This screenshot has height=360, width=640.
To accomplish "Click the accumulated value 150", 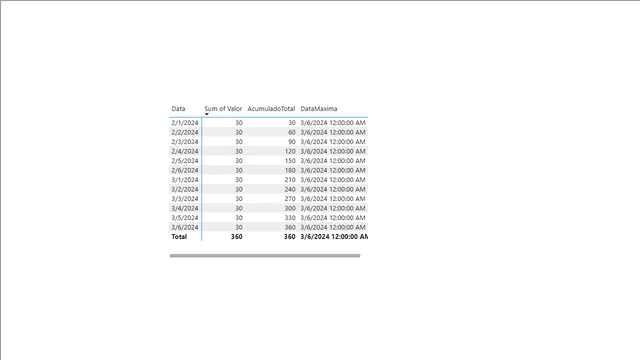I will pos(290,160).
